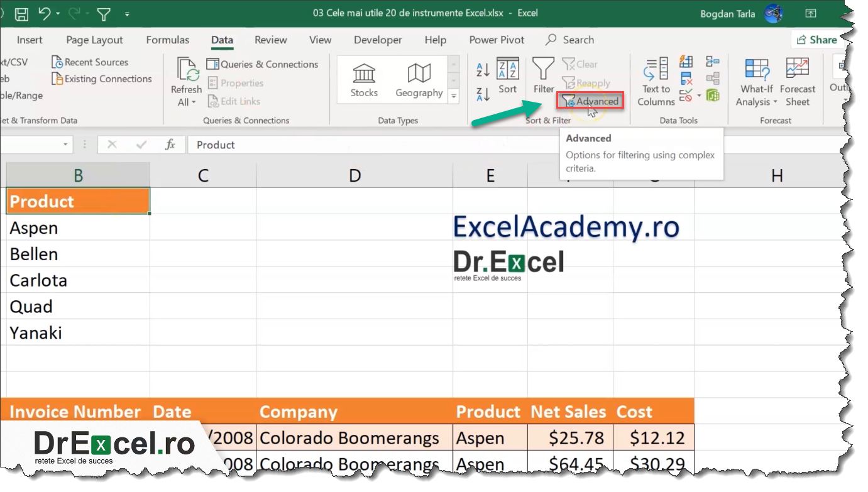Screen dimensions: 868x492
Task: Open Flash Fill in Data Tools
Action: pyautogui.click(x=686, y=62)
